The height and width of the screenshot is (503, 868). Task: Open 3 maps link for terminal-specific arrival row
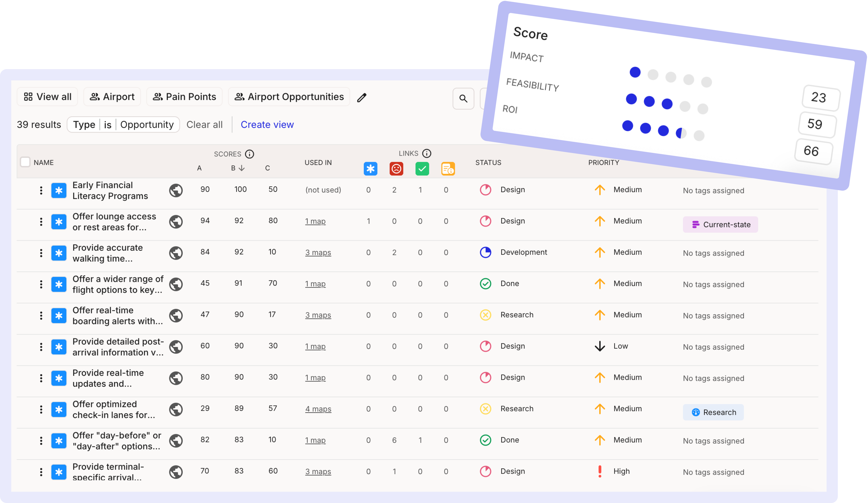[x=318, y=472]
